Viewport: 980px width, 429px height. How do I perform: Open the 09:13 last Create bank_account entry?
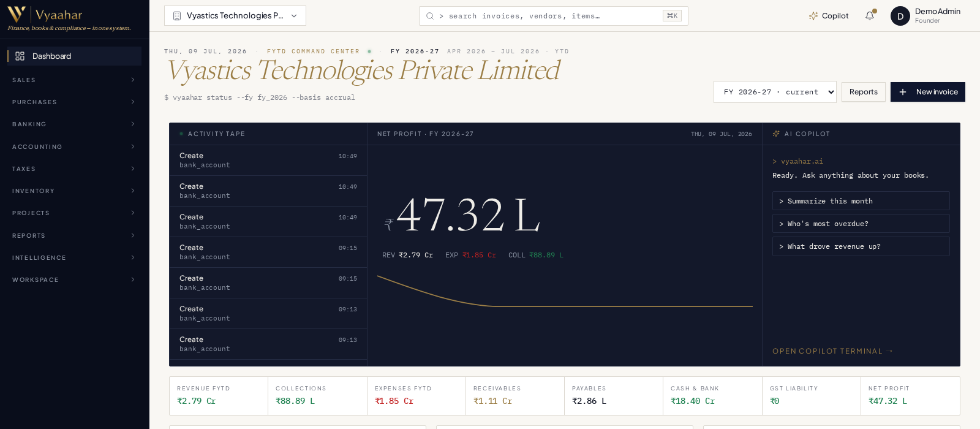268,344
